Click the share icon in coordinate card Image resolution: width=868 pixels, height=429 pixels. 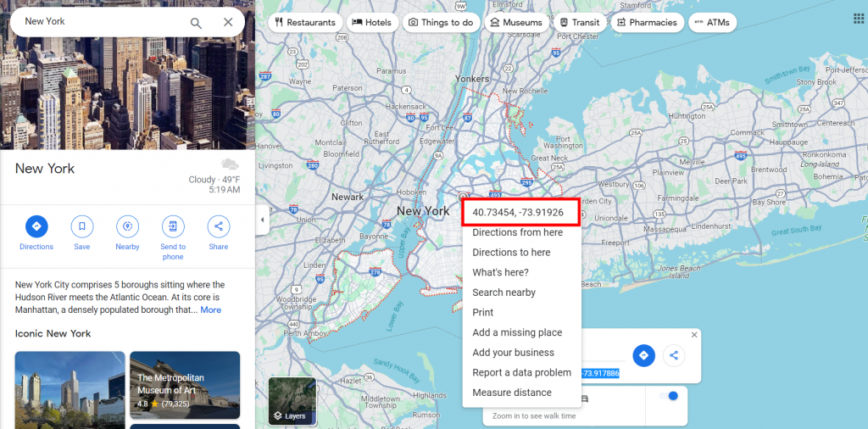click(674, 355)
